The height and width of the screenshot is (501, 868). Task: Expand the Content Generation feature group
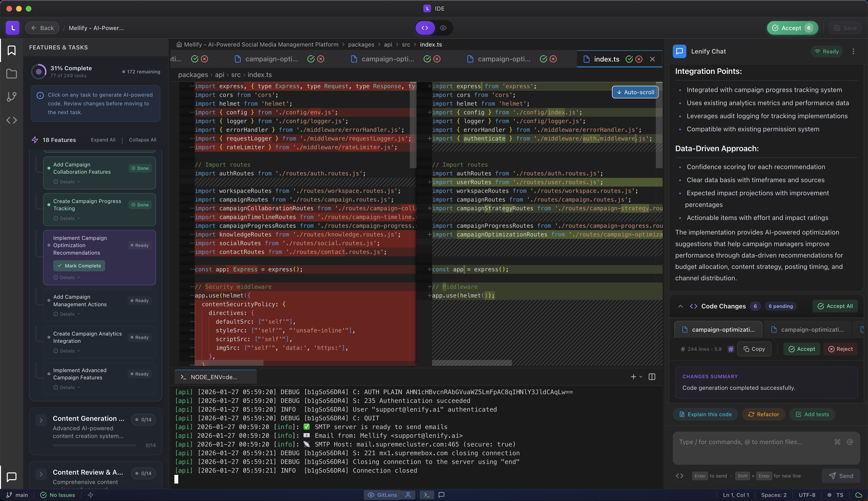point(41,420)
